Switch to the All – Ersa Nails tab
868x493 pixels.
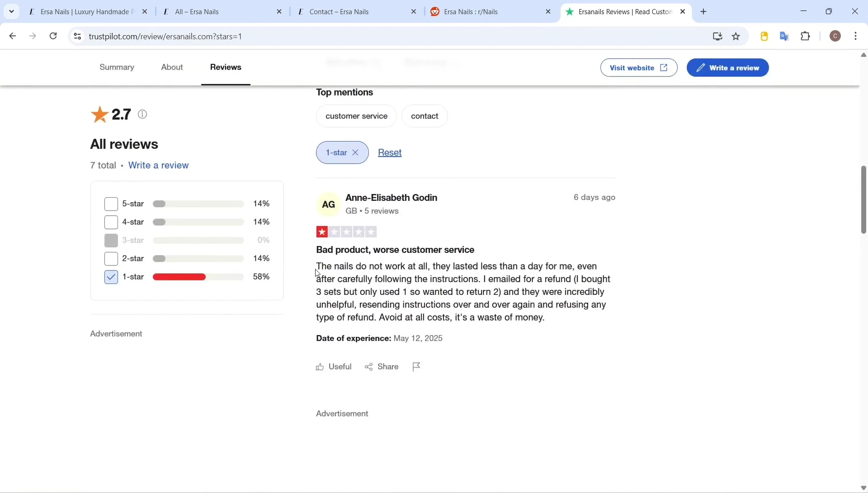pyautogui.click(x=222, y=12)
